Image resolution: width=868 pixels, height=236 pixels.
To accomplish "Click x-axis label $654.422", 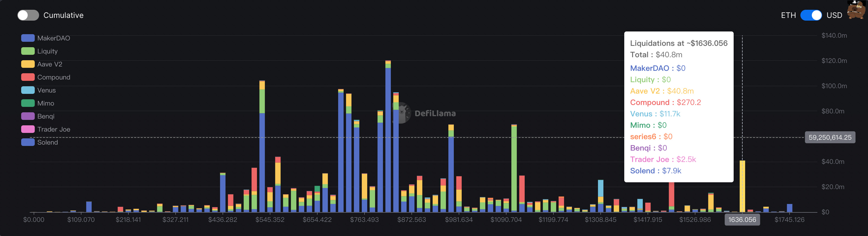I will tap(317, 219).
